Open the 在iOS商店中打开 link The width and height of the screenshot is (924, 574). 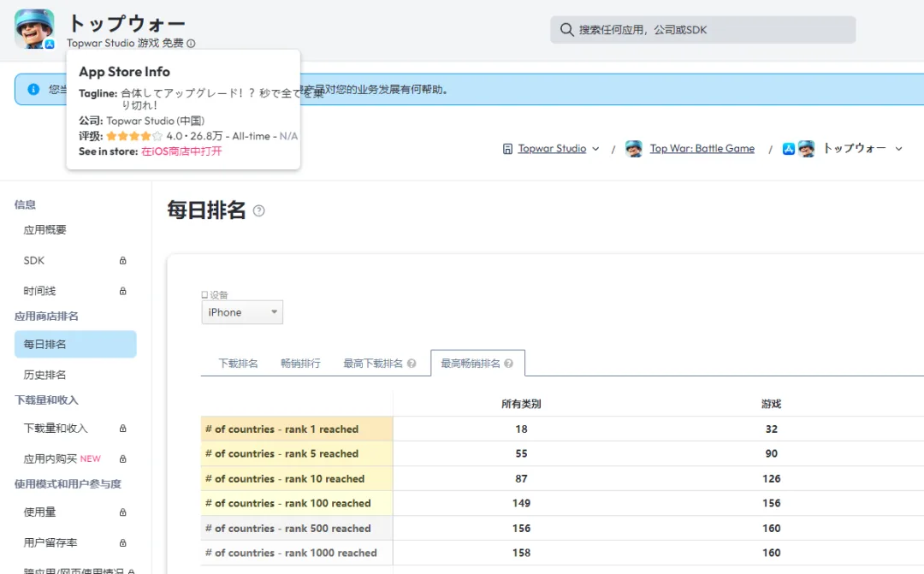click(x=181, y=151)
